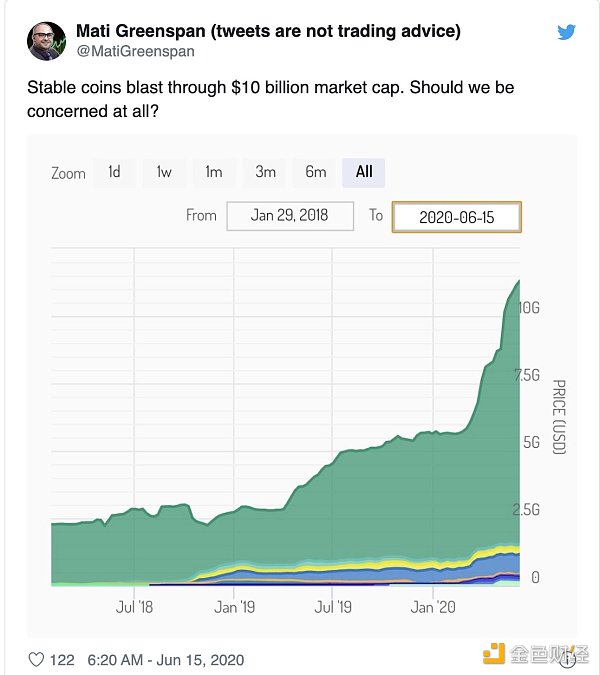
Task: Click the Jan '20 axis label
Action: tap(435, 606)
